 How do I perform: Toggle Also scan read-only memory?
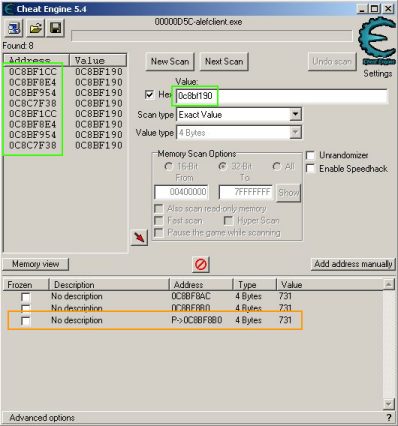pyautogui.click(x=159, y=209)
